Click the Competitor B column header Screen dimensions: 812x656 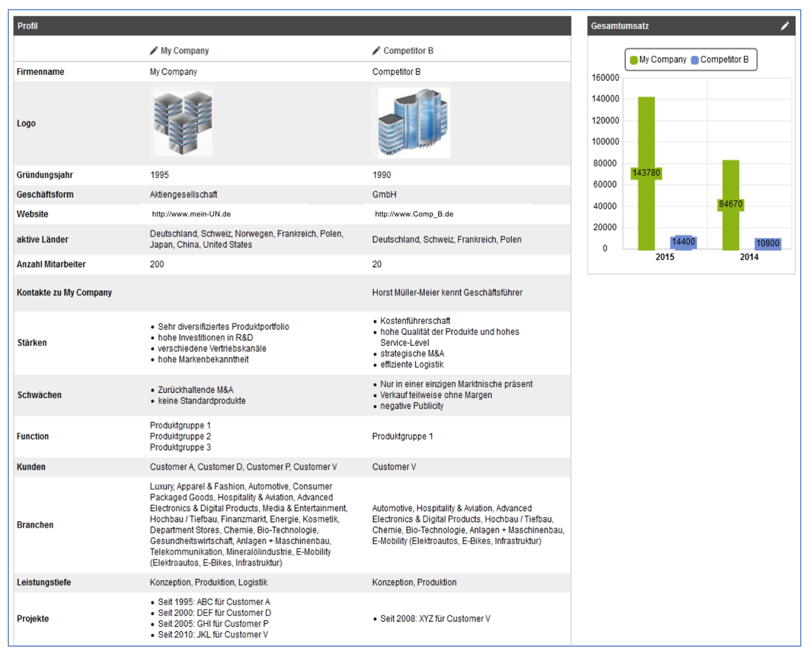(408, 50)
